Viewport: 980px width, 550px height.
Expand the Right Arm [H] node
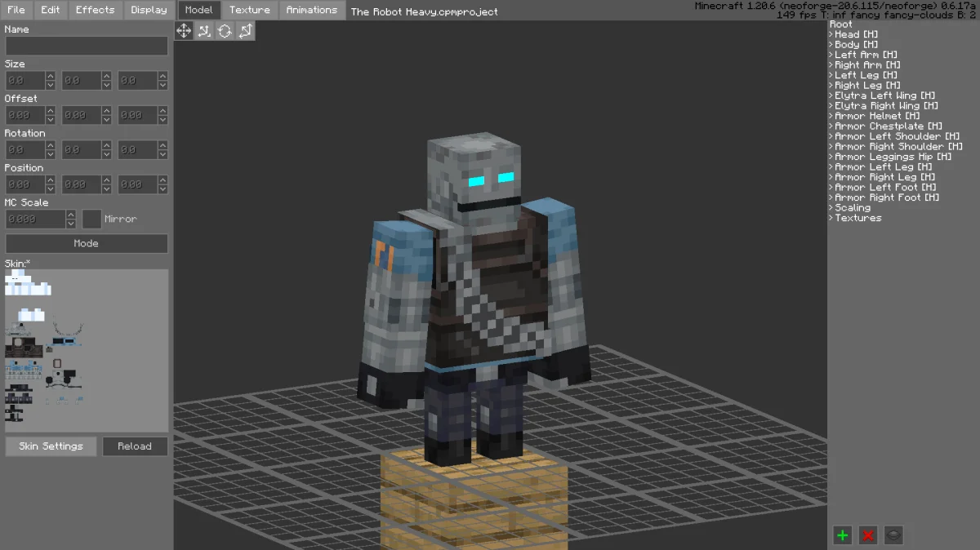click(x=831, y=65)
